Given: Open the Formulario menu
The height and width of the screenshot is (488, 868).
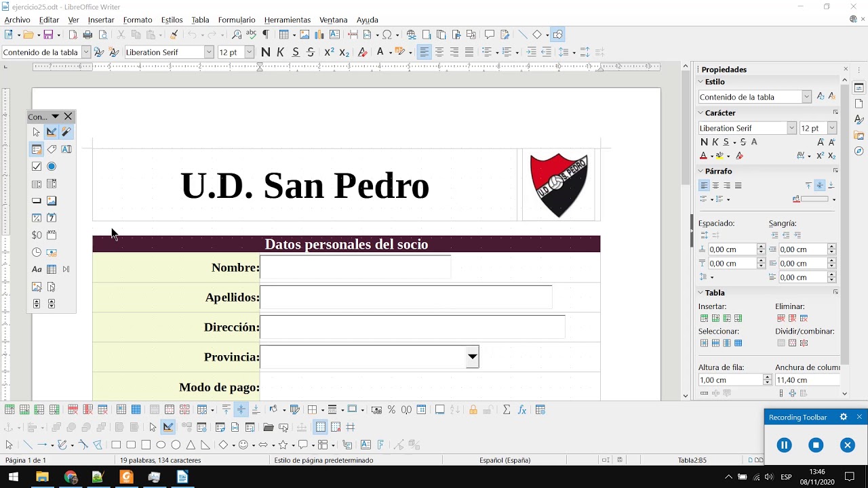Looking at the screenshot, I should [237, 20].
